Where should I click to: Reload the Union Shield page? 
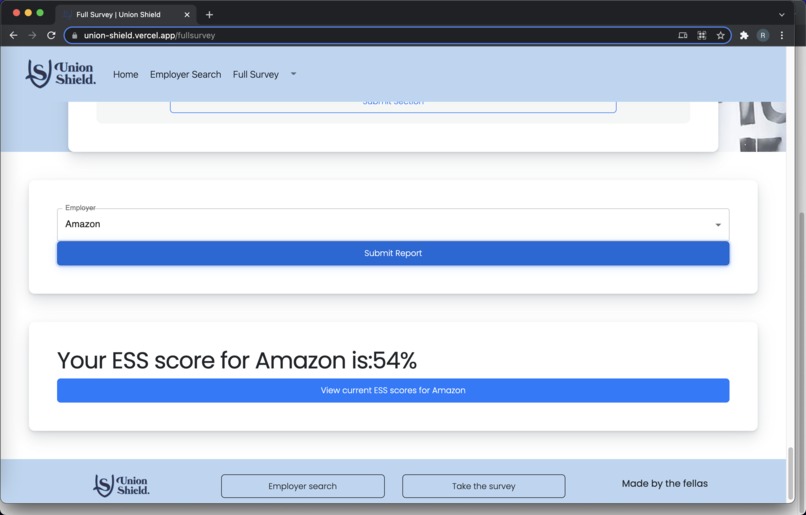(51, 35)
